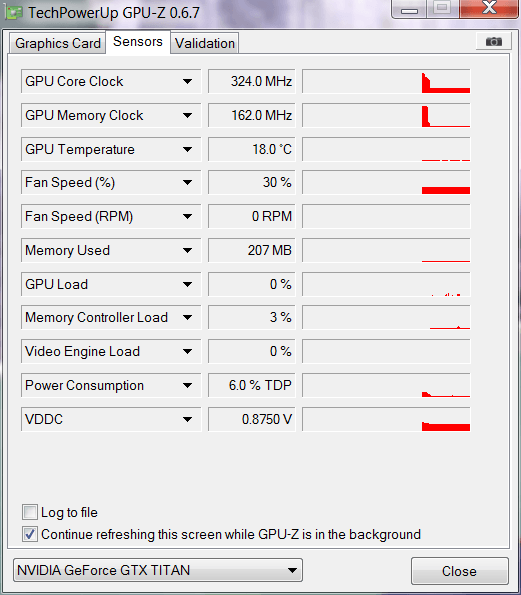Click the camera screenshot icon
The height and width of the screenshot is (595, 521).
494,41
